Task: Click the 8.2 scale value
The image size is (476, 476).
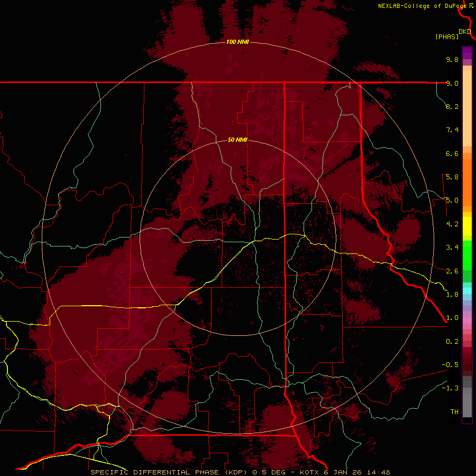Action: tap(452, 106)
